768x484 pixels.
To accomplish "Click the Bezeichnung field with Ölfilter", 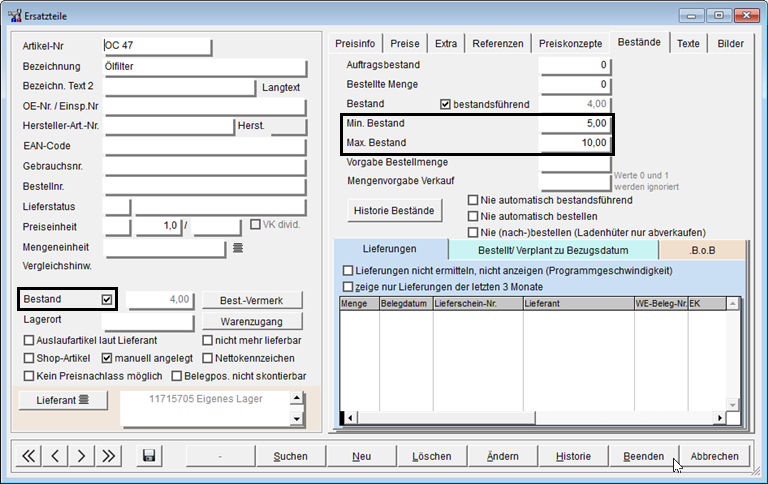I will pyautogui.click(x=205, y=67).
